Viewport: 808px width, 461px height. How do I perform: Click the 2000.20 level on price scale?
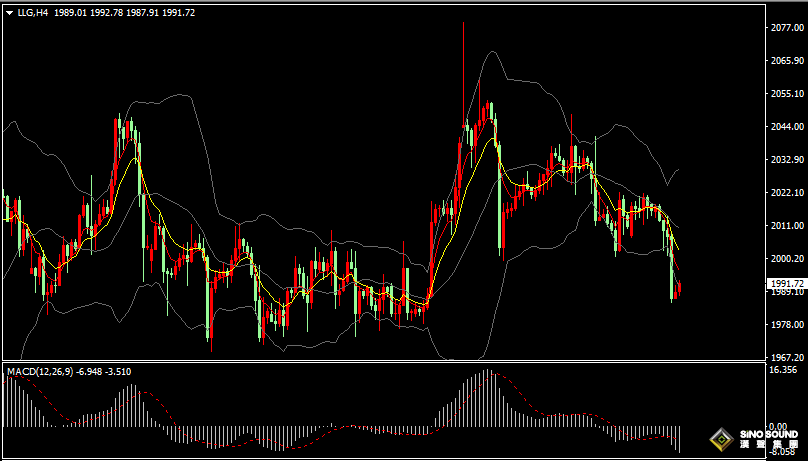(x=785, y=259)
